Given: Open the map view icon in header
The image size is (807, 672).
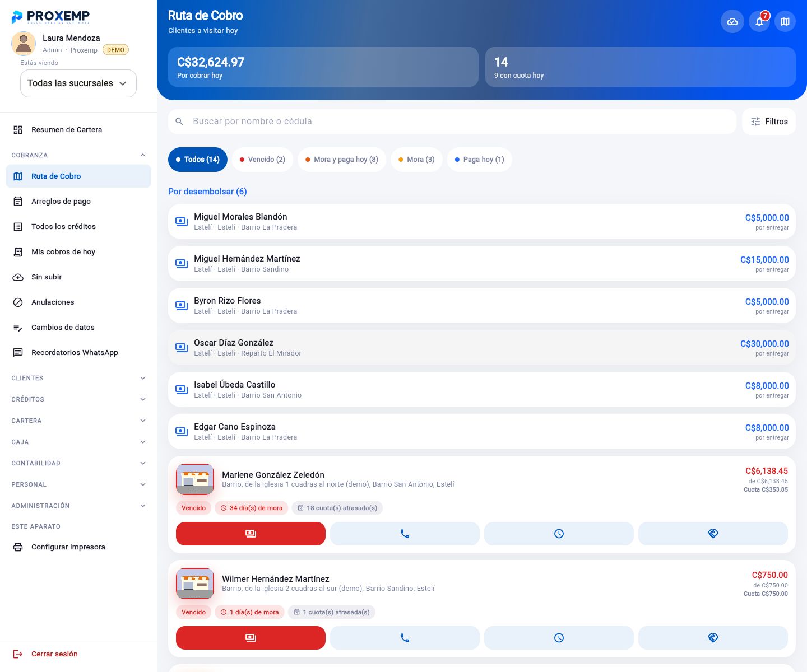Looking at the screenshot, I should tap(785, 22).
